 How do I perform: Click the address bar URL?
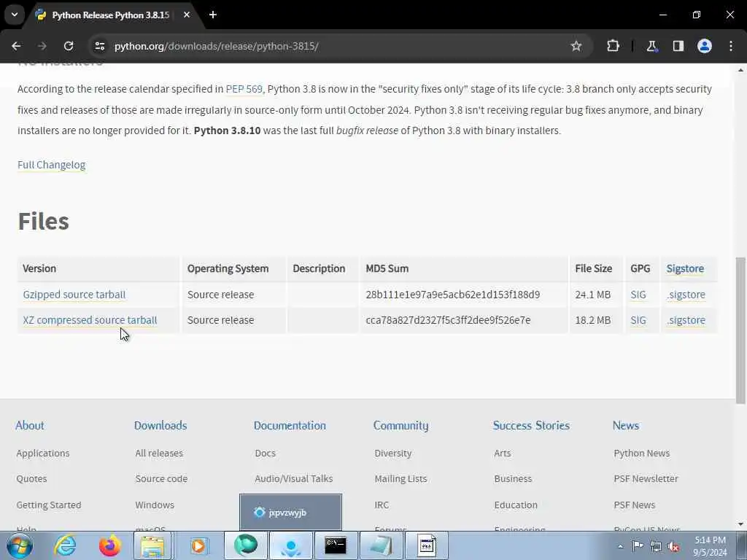[x=216, y=46]
